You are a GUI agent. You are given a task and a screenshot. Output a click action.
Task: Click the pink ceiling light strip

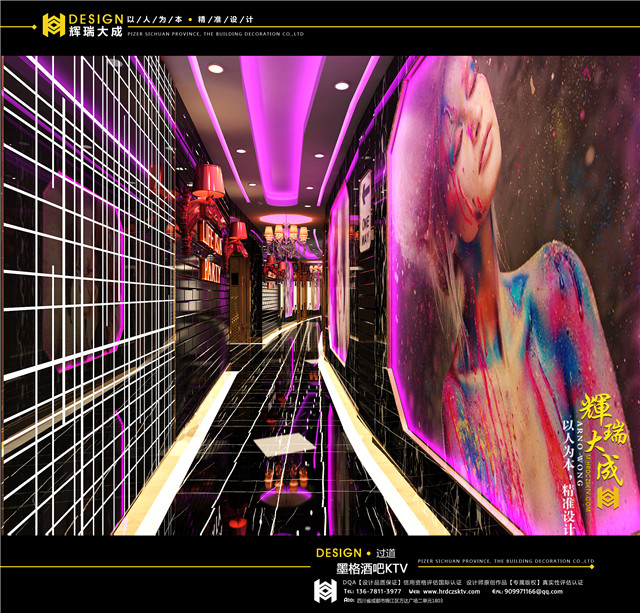pyautogui.click(x=285, y=120)
